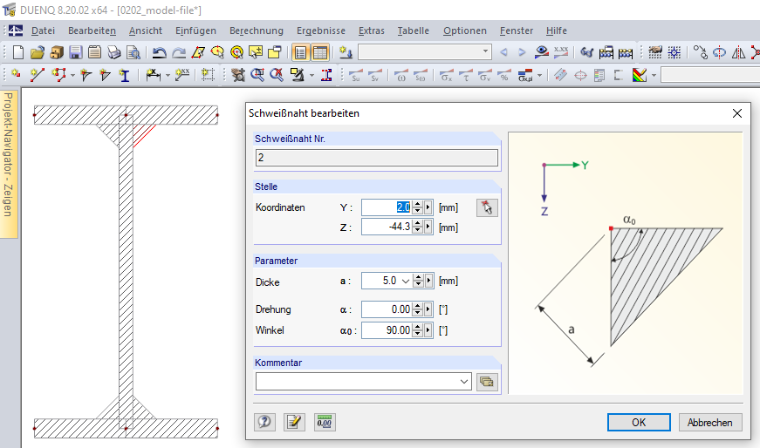This screenshot has height=448, width=760.
Task: Go to the next result with right arrow
Action: 522,52
